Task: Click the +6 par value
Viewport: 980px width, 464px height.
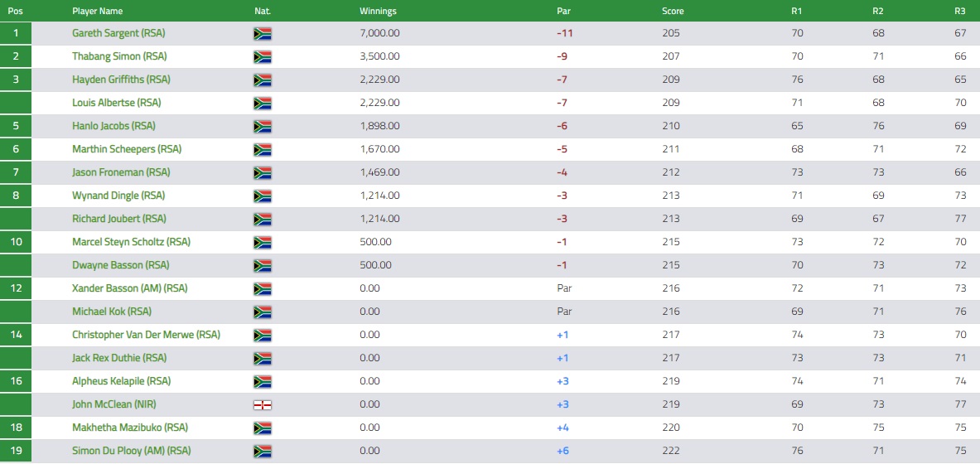Action: (562, 450)
